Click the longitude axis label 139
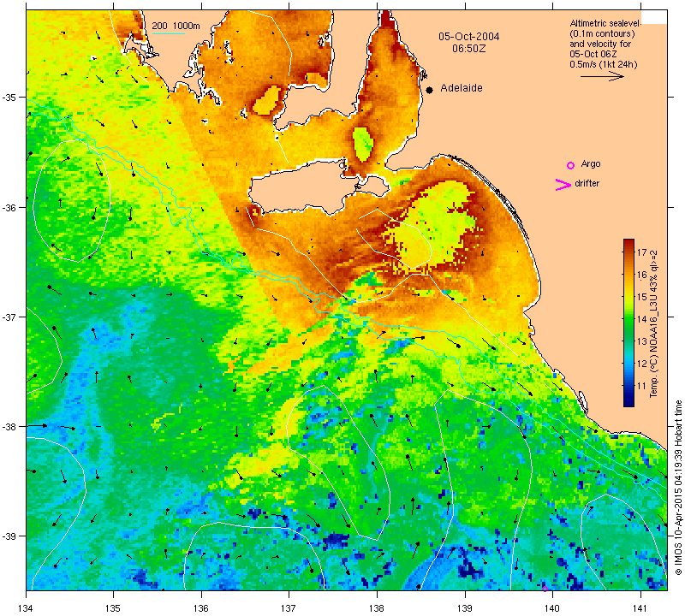This screenshot has width=685, height=616. [465, 608]
